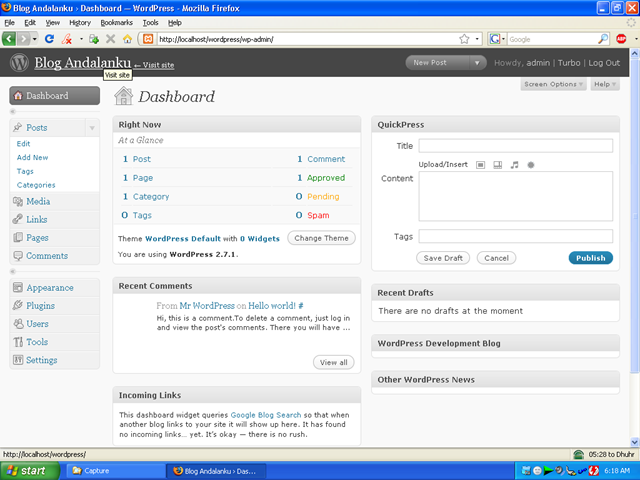Open Add New under Posts
This screenshot has width=640, height=480.
(32, 157)
